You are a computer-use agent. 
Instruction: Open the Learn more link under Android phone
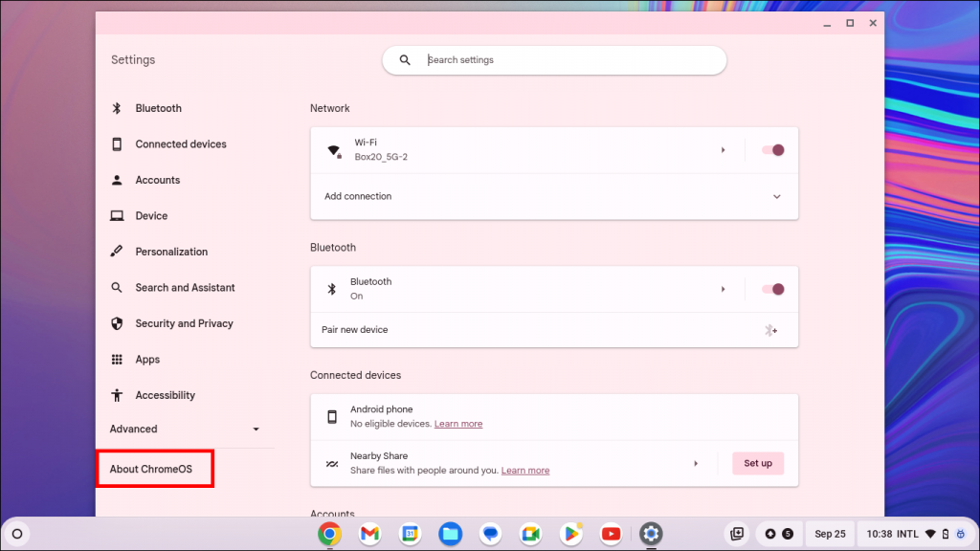click(x=457, y=424)
